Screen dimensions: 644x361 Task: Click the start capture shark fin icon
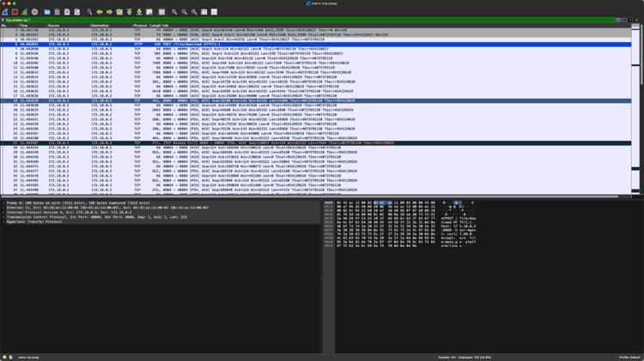pyautogui.click(x=5, y=12)
